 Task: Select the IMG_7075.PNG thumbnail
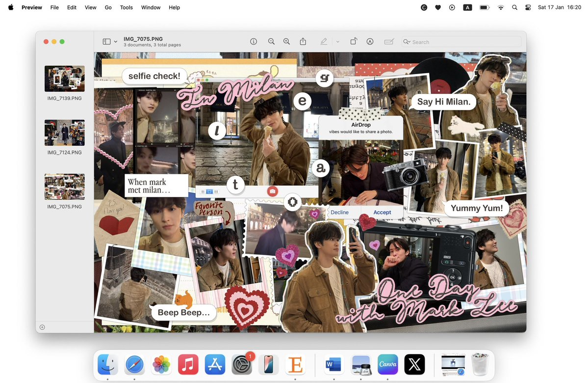(65, 187)
